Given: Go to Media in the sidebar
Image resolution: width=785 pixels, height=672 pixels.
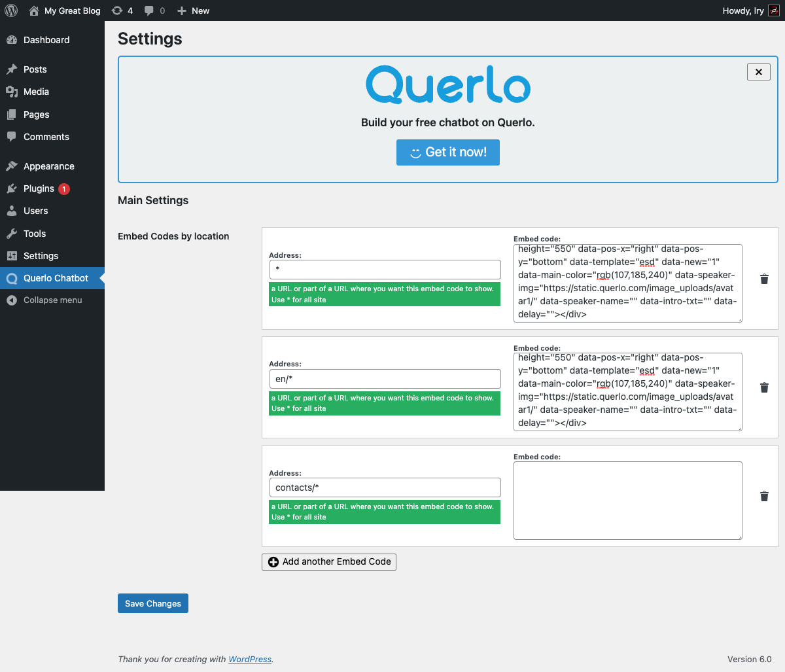Looking at the screenshot, I should (x=52, y=92).
